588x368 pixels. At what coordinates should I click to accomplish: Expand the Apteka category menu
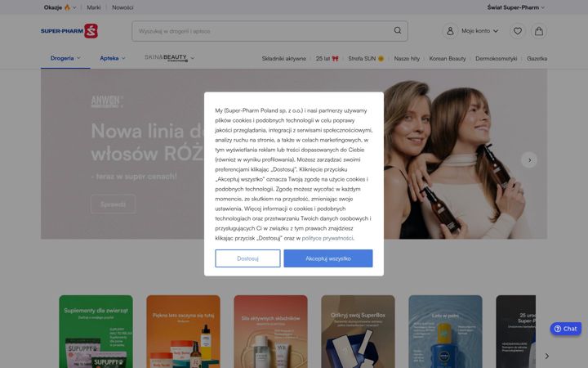[113, 58]
